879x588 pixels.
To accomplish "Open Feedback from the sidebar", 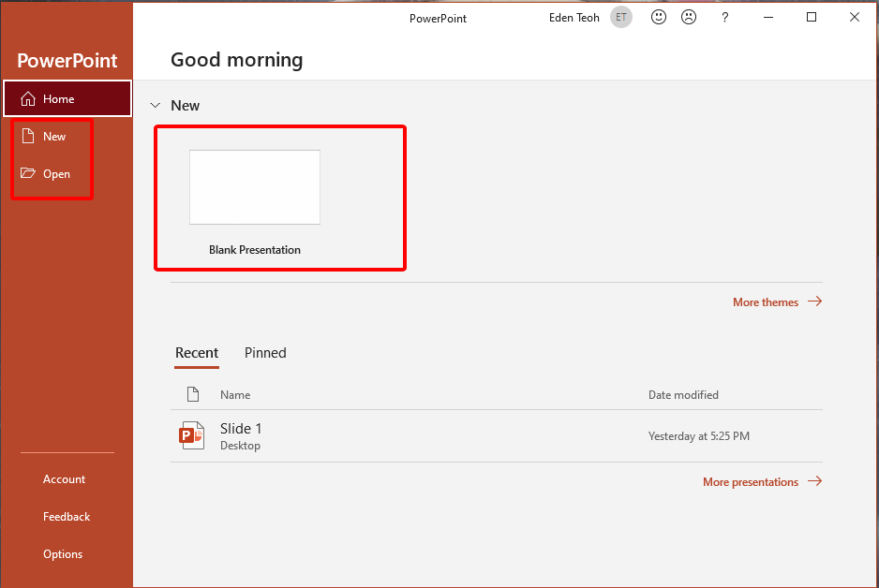I will click(67, 517).
